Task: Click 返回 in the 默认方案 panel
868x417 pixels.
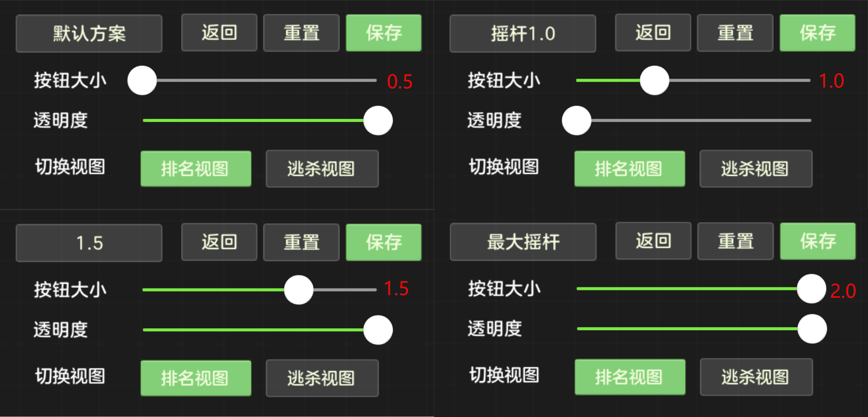Action: pyautogui.click(x=219, y=32)
